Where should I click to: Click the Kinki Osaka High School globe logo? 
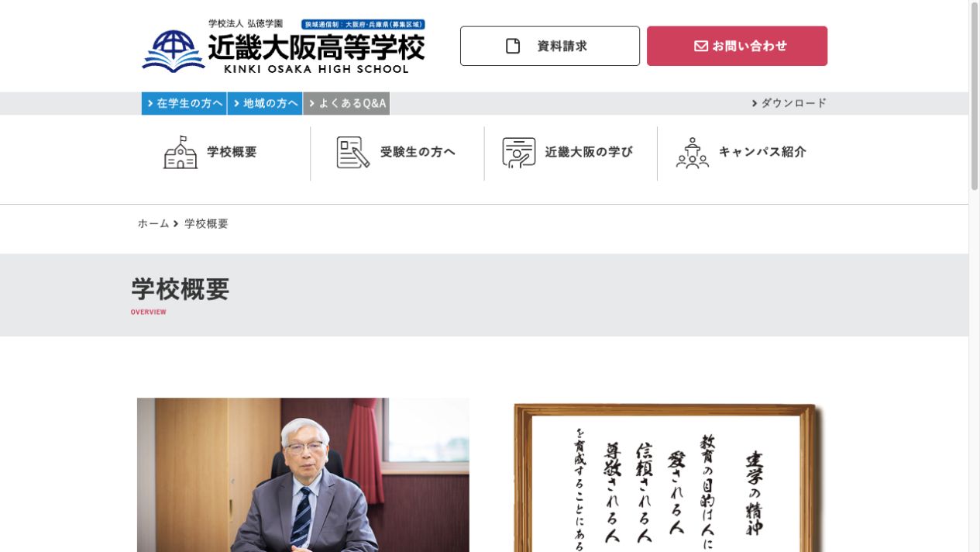pos(173,51)
